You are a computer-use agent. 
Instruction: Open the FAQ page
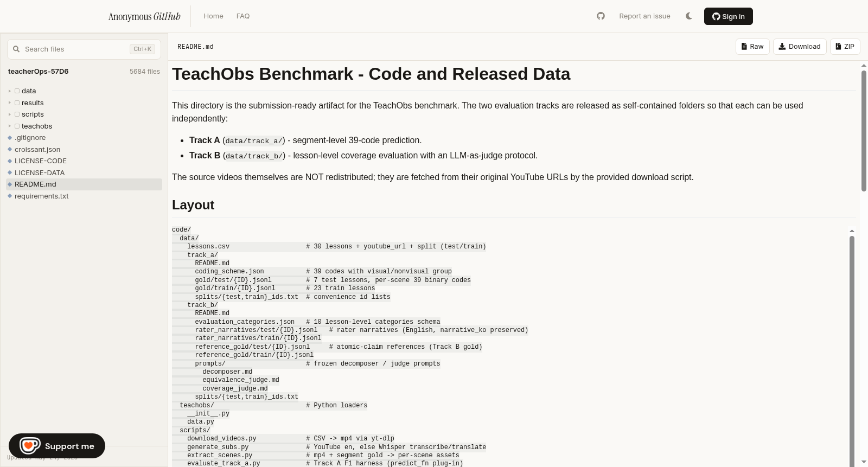243,16
